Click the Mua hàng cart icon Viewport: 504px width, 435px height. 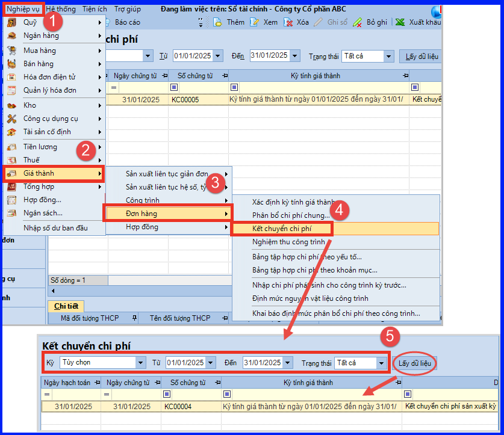point(11,51)
